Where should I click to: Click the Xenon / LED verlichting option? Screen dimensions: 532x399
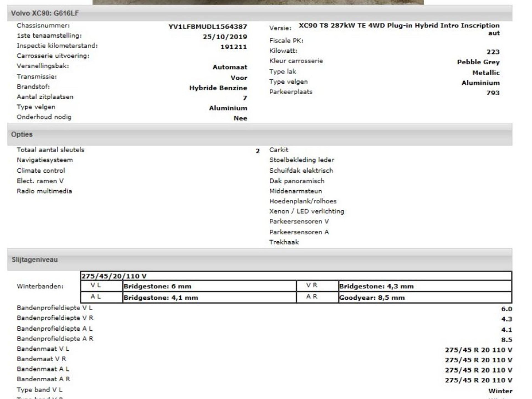[307, 211]
